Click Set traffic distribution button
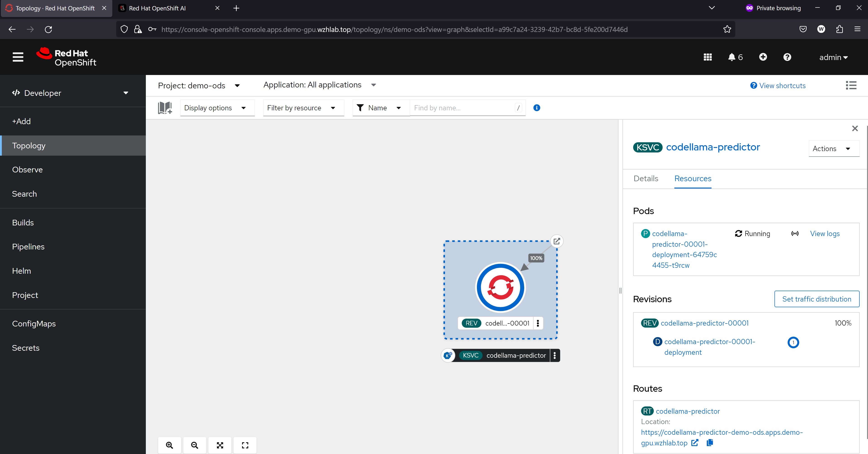The width and height of the screenshot is (868, 454). [x=816, y=299]
